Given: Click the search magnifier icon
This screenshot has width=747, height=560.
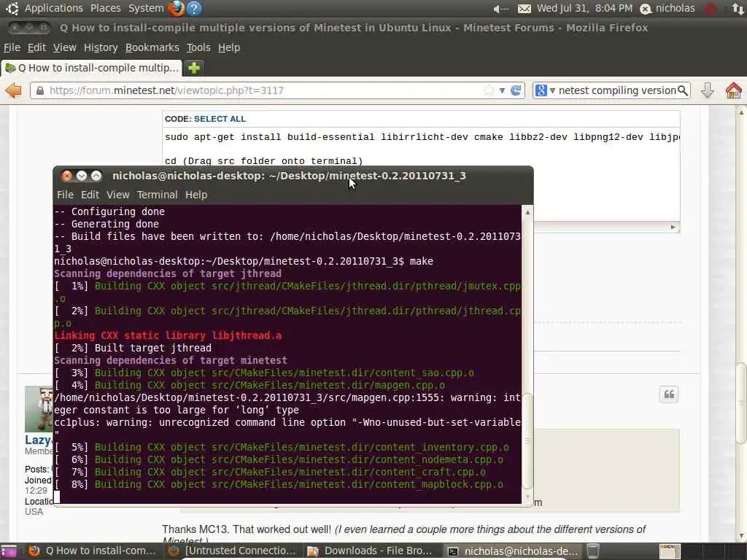Looking at the screenshot, I should coord(683,90).
